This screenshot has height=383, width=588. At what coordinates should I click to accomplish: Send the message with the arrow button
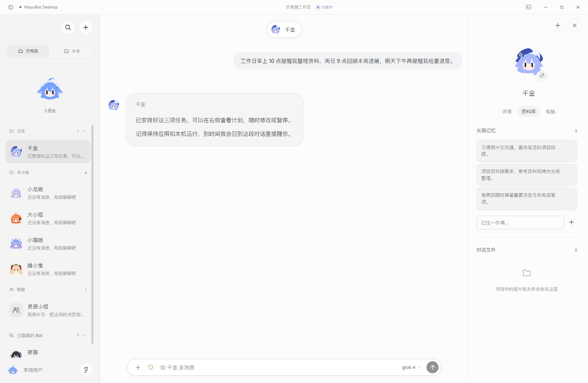pos(433,367)
